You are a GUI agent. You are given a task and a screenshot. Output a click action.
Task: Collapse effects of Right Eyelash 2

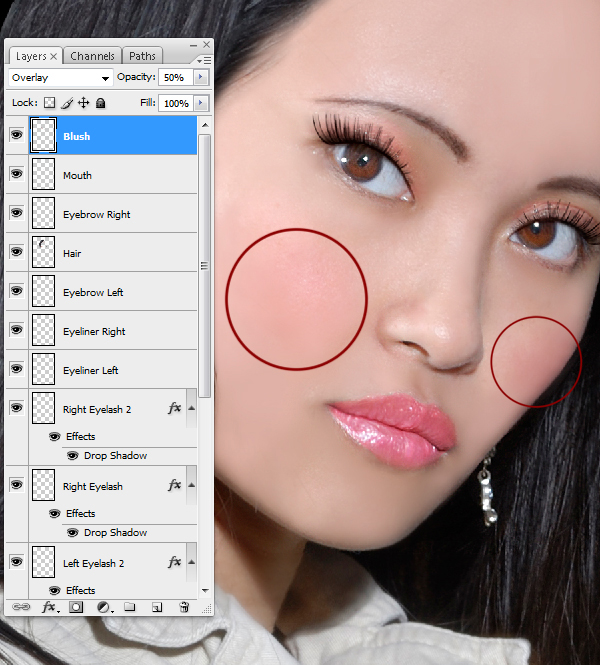[191, 408]
